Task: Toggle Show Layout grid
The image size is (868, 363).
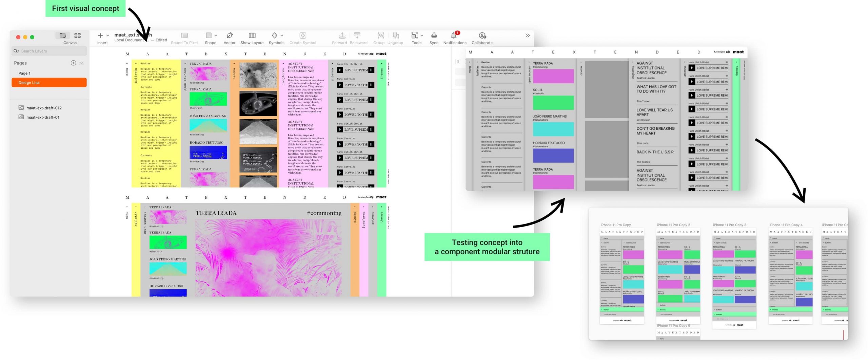Action: point(252,36)
